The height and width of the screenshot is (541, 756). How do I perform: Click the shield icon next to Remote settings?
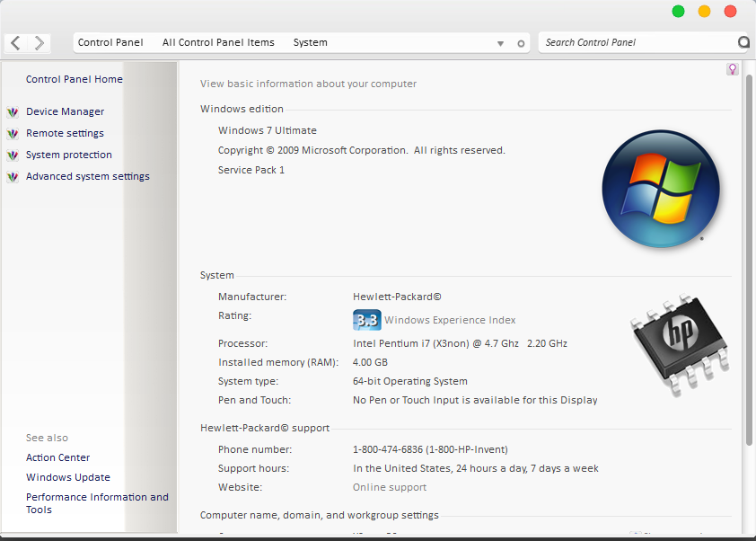[13, 134]
